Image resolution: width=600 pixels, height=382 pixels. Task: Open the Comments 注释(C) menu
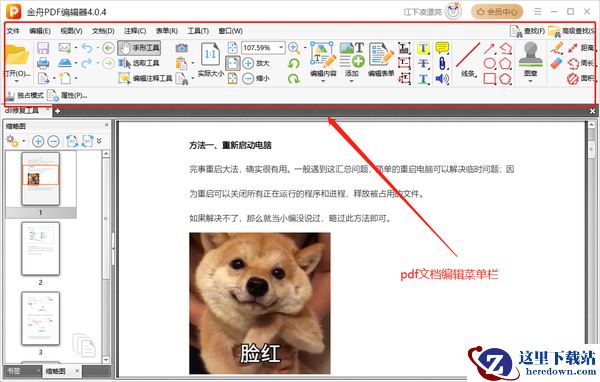point(135,31)
